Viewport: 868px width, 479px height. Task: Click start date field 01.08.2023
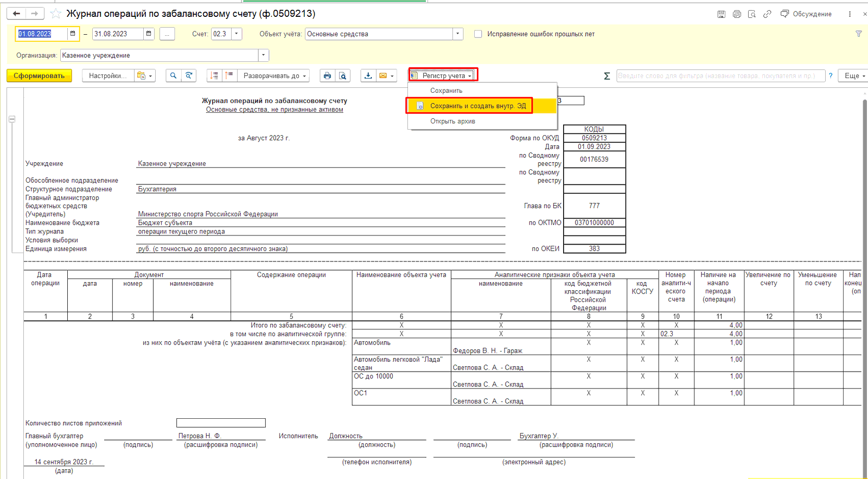pyautogui.click(x=41, y=34)
